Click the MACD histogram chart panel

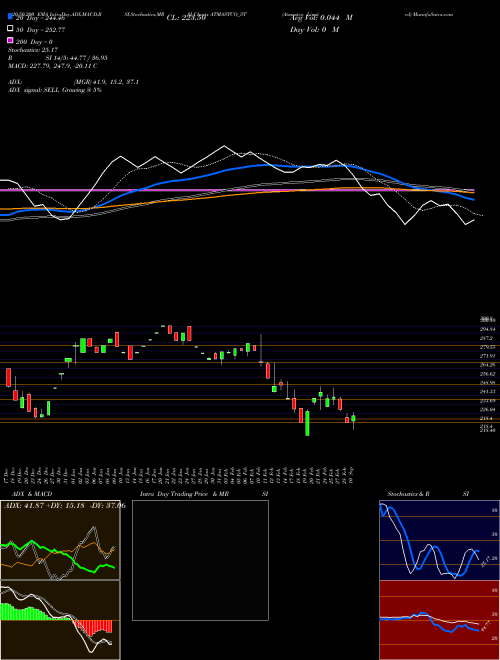point(60,620)
